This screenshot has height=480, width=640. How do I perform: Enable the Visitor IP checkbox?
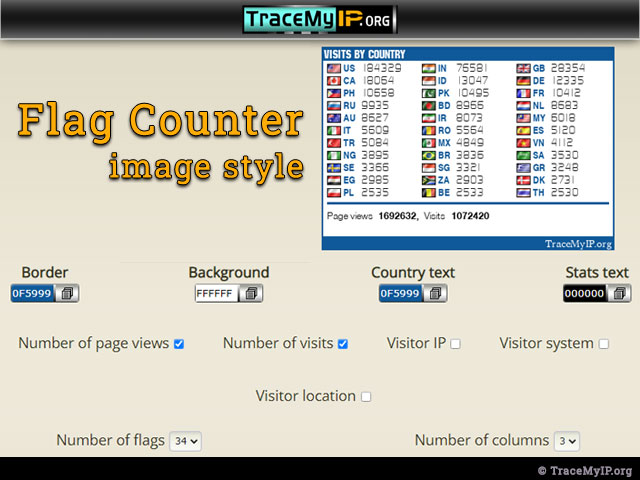tap(456, 344)
